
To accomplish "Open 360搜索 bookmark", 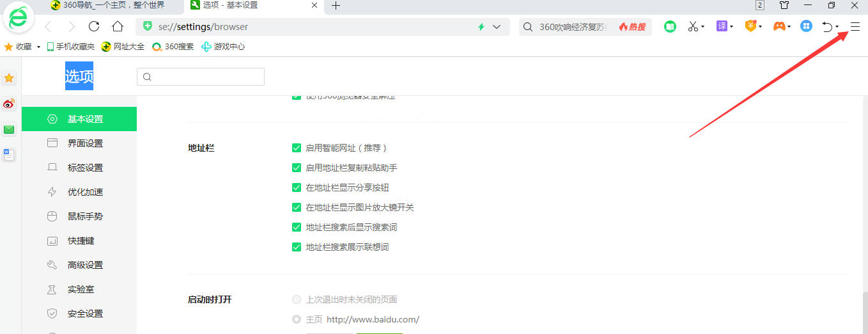I will tap(173, 47).
